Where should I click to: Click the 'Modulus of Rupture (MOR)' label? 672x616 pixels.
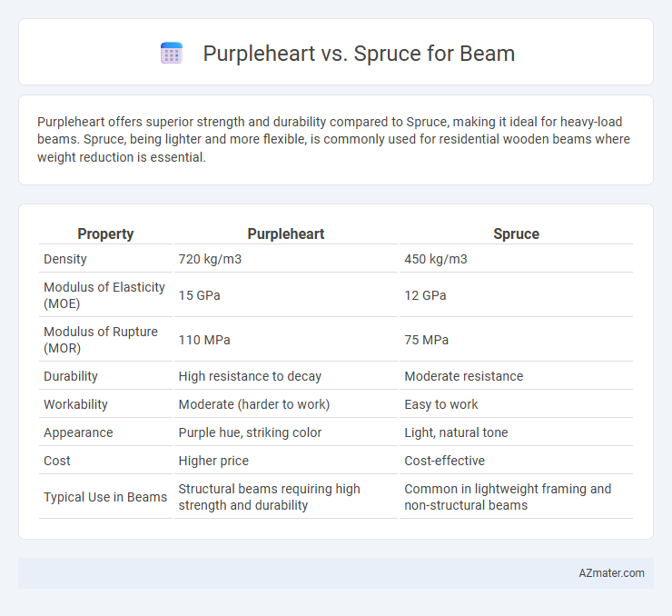101,340
